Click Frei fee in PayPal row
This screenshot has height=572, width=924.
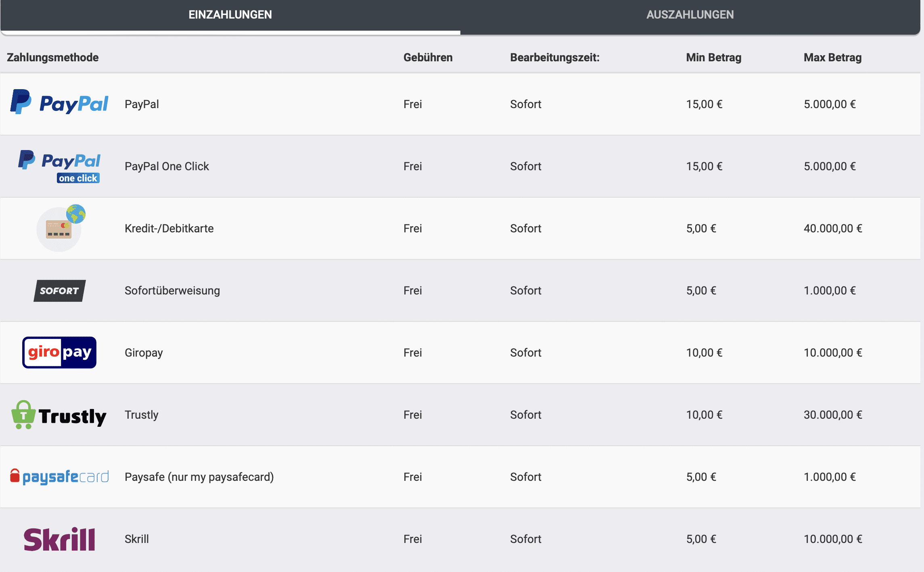click(x=413, y=104)
